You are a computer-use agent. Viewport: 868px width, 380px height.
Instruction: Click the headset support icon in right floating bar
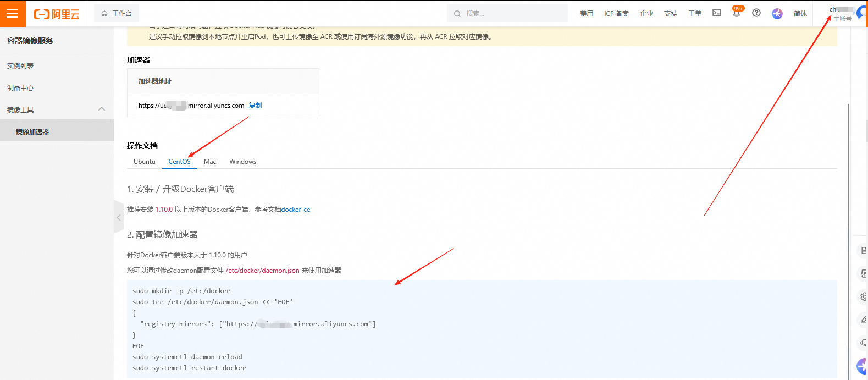(x=863, y=343)
